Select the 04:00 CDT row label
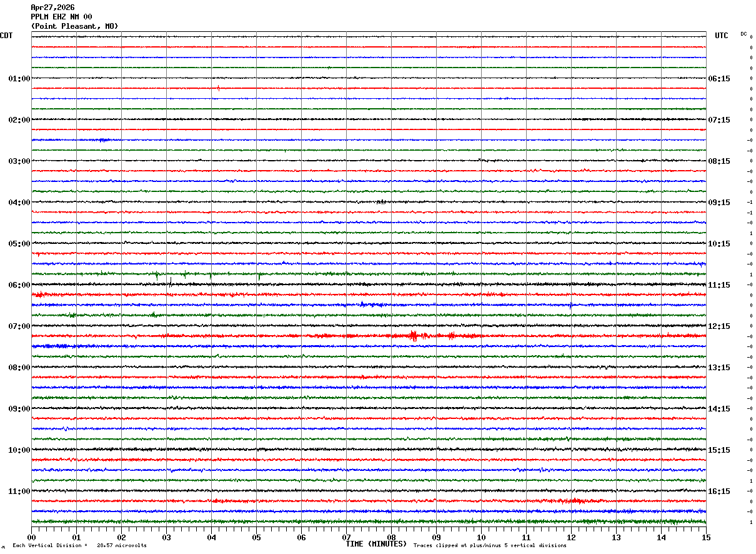The height and width of the screenshot is (554, 756). point(19,203)
